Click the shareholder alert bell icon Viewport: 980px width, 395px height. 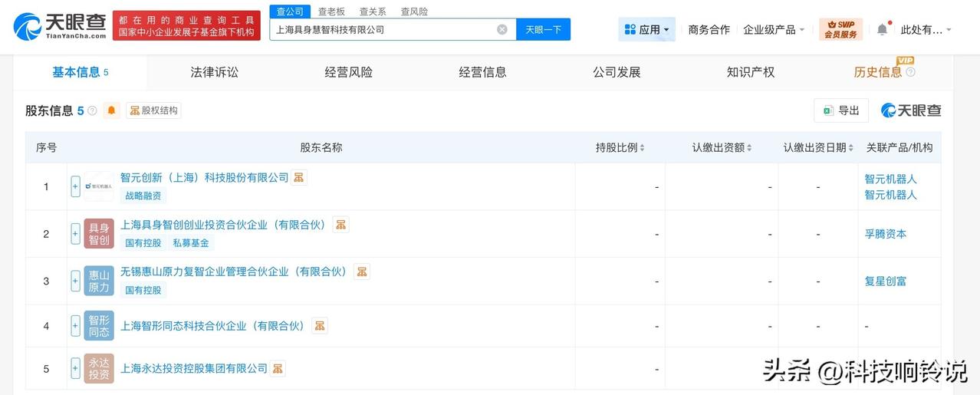pyautogui.click(x=112, y=110)
